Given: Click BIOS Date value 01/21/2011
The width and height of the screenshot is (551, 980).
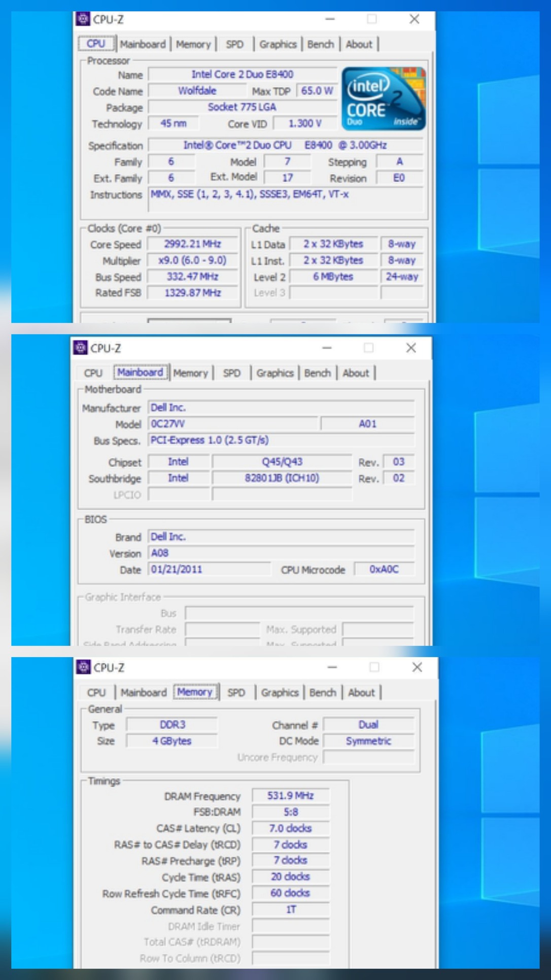Looking at the screenshot, I should coord(210,569).
